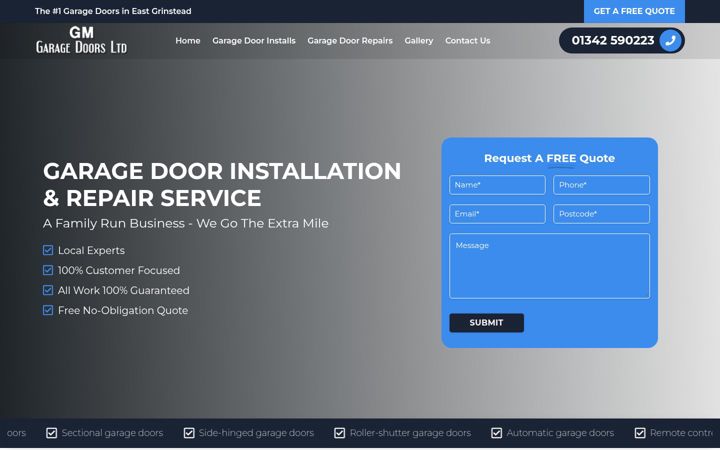720x450 pixels.
Task: Focus the Name field
Action: click(x=497, y=185)
